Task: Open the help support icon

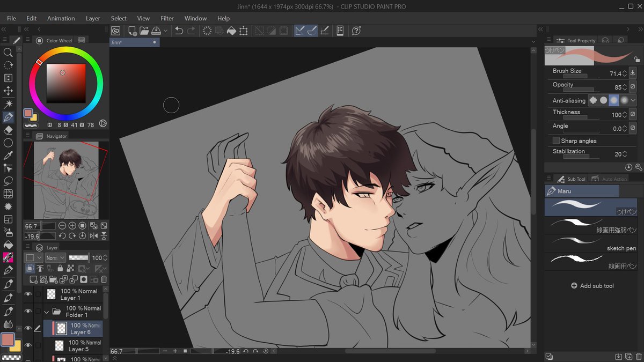Action: pyautogui.click(x=356, y=31)
